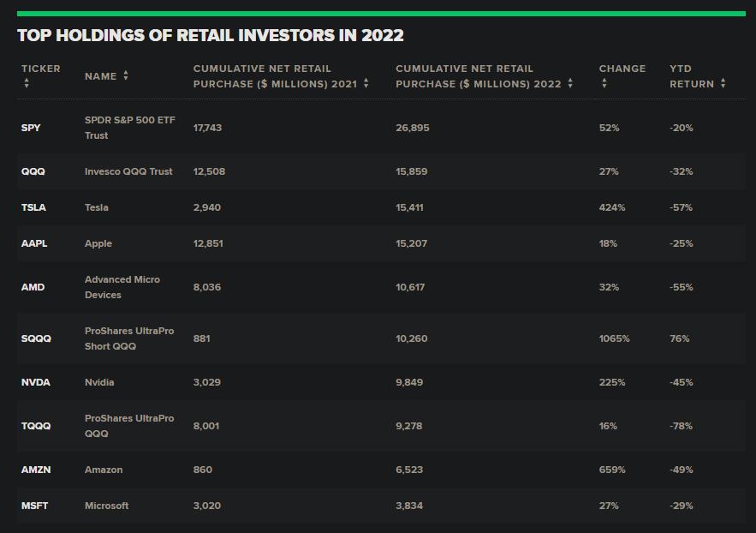756x533 pixels.
Task: Click sort arrows under CHANGE header
Action: [604, 83]
